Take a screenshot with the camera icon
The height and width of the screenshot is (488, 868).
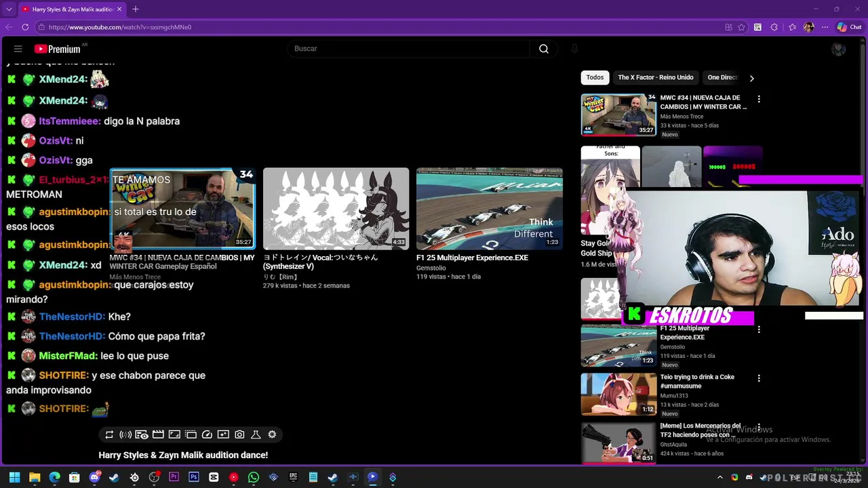click(239, 434)
